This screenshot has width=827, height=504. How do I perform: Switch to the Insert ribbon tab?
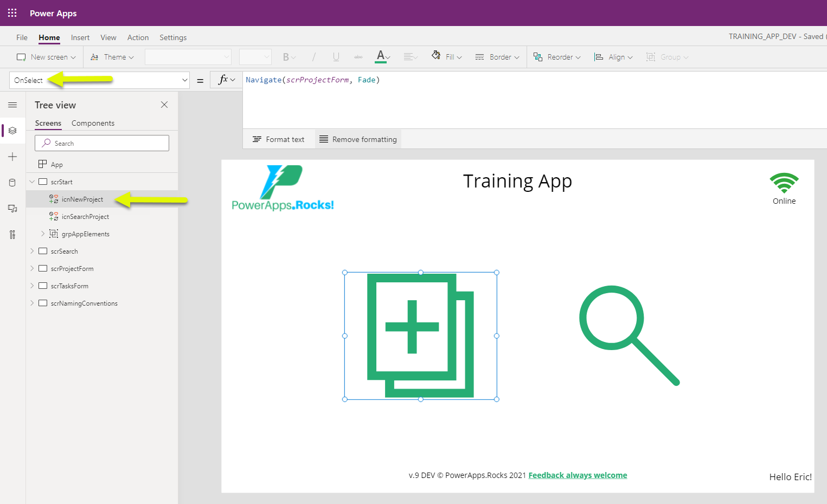tap(80, 37)
